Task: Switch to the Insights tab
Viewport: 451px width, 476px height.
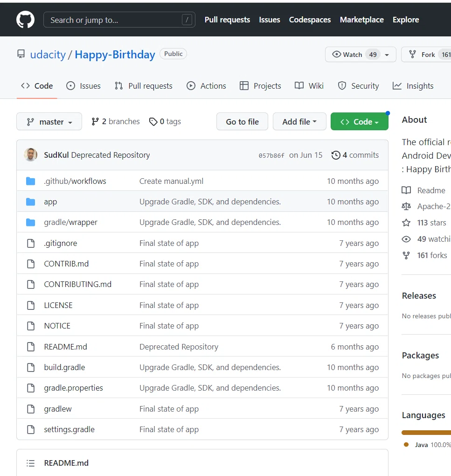Action: [x=413, y=86]
